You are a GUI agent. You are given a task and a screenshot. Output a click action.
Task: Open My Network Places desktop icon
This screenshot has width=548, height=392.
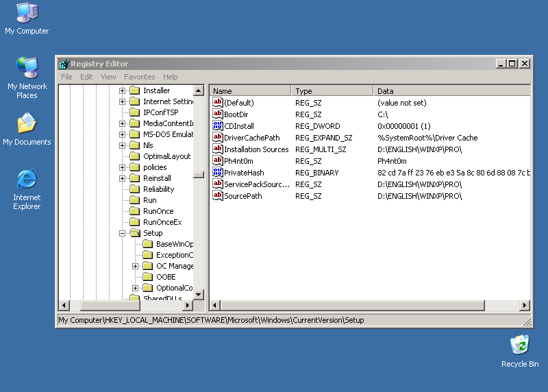(x=27, y=78)
